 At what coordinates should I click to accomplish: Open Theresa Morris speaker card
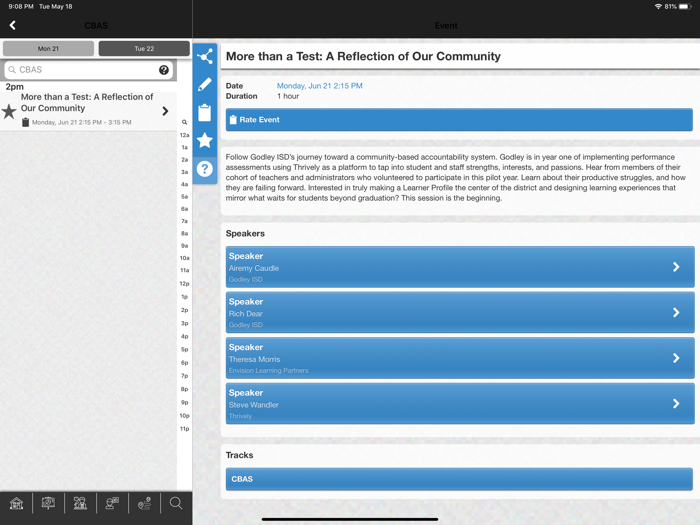click(460, 358)
